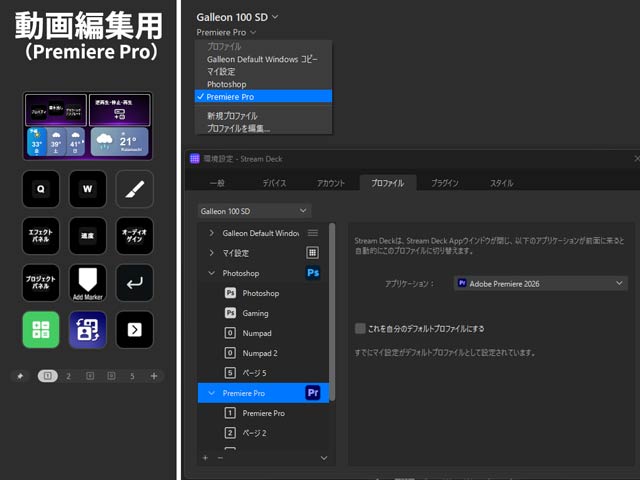
Task: Collapse the Photoshop profile tree
Action: pyautogui.click(x=211, y=273)
